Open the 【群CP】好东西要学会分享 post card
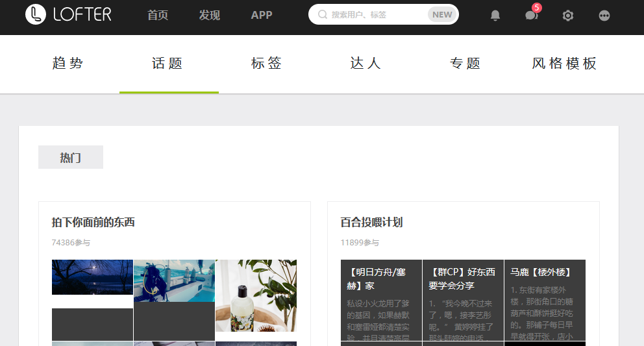Screen dimensions: 644x346 point(463,300)
